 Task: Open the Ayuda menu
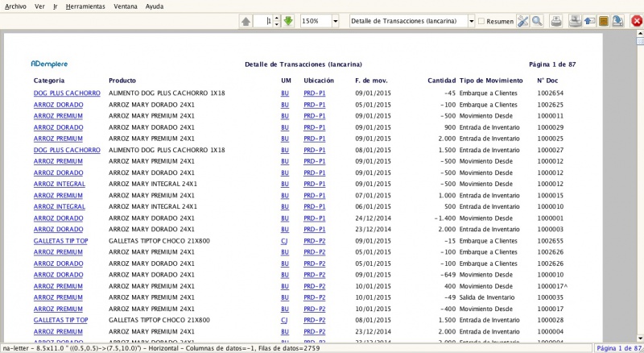coord(155,6)
